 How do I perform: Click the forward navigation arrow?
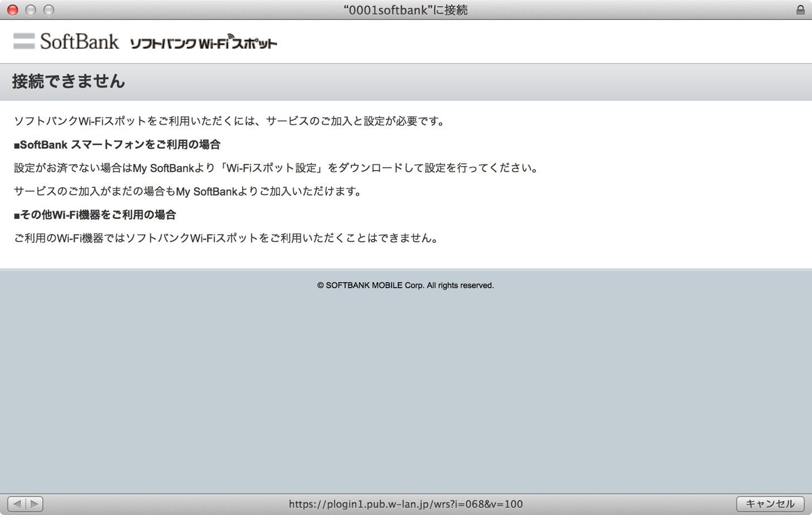point(35,503)
